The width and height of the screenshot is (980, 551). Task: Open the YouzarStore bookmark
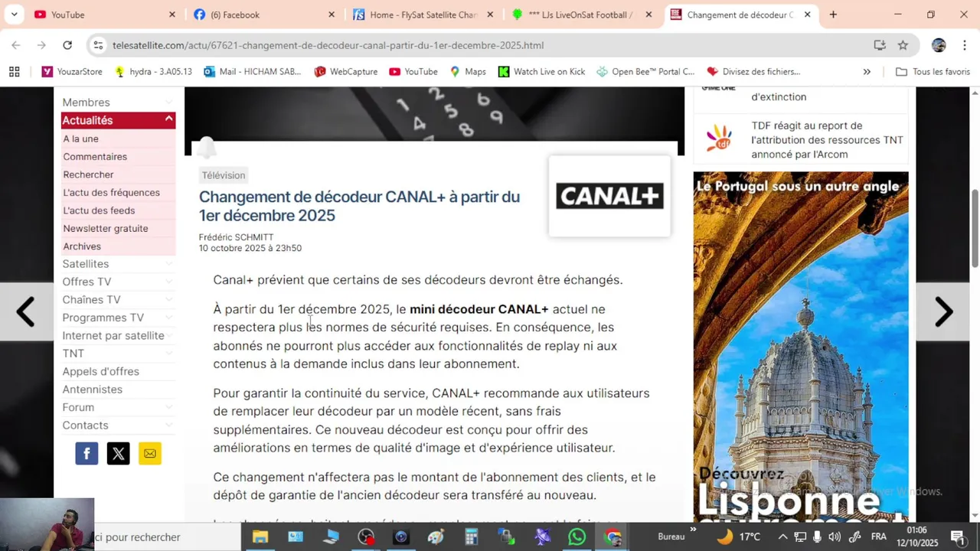[x=72, y=71]
